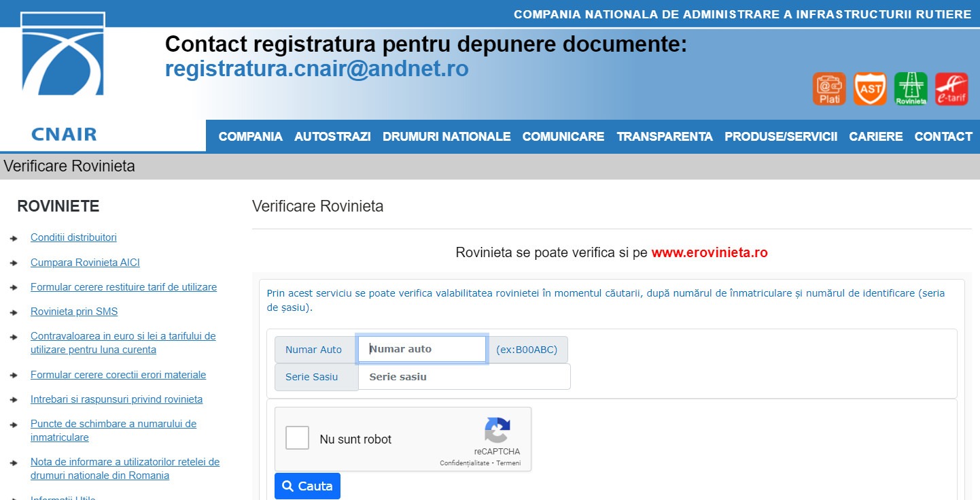The image size is (980, 500).
Task: Click the red e-tarif icon
Action: pos(951,89)
